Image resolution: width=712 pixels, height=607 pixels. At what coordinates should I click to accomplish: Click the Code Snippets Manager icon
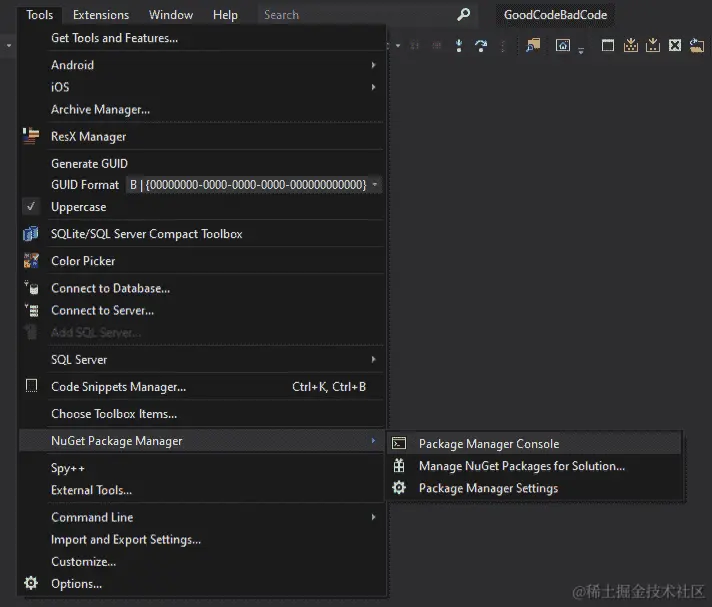point(31,386)
